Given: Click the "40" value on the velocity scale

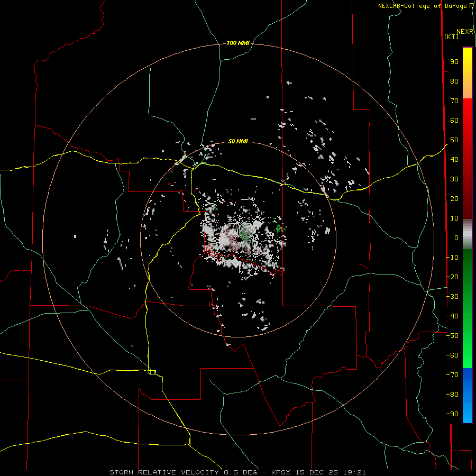Looking at the screenshot, I should pyautogui.click(x=454, y=160).
